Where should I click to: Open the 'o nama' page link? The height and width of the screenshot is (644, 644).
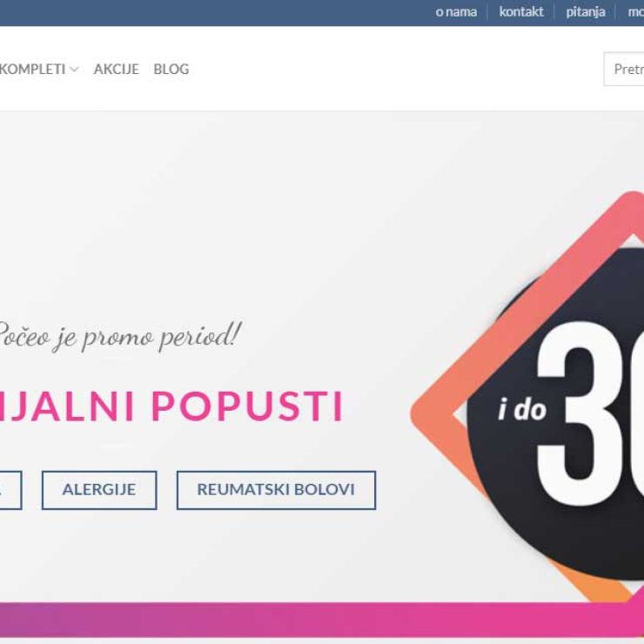456,12
